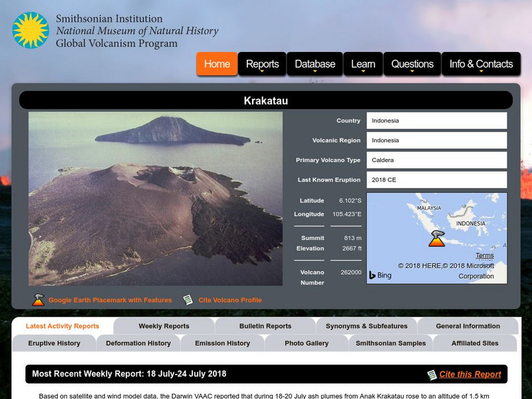The width and height of the screenshot is (532, 399).
Task: Open the General Information tab
Action: [x=468, y=326]
